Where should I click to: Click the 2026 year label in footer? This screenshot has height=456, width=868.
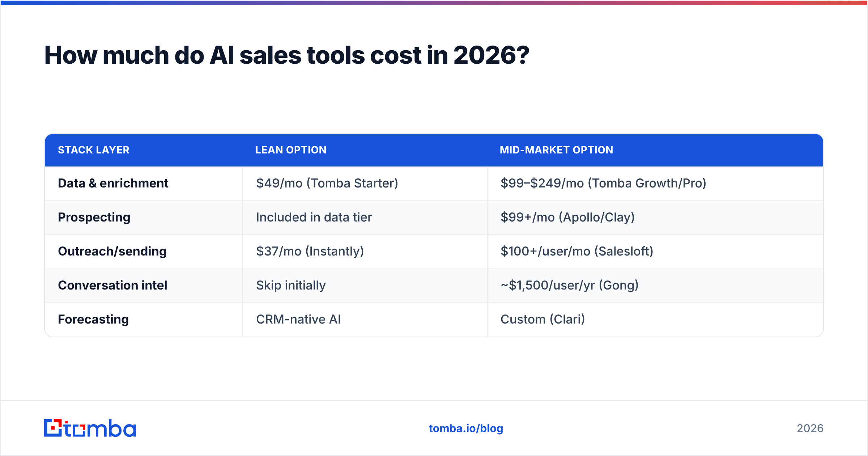[x=810, y=428]
